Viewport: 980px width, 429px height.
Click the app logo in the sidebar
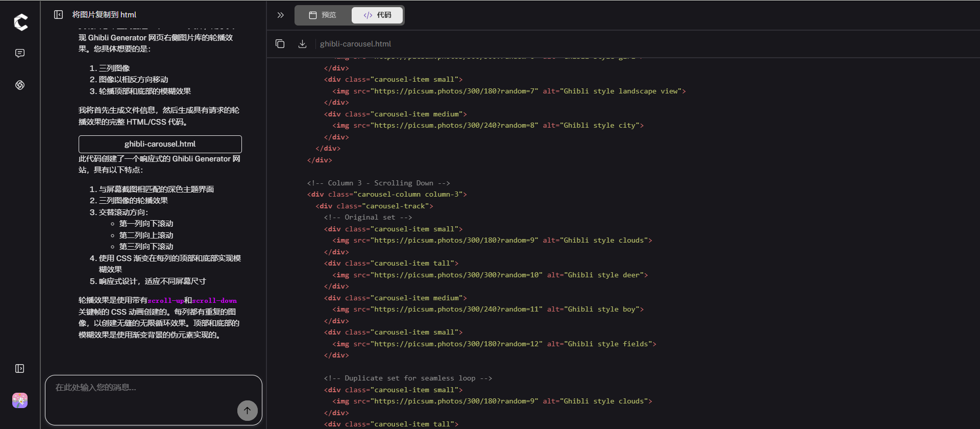tap(20, 22)
